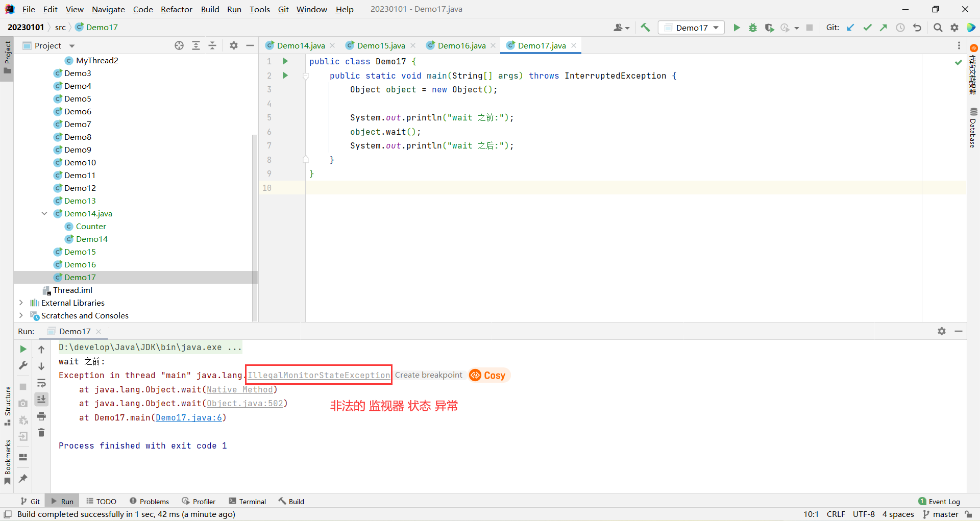Switch to Demo16.java editor tab

click(461, 46)
